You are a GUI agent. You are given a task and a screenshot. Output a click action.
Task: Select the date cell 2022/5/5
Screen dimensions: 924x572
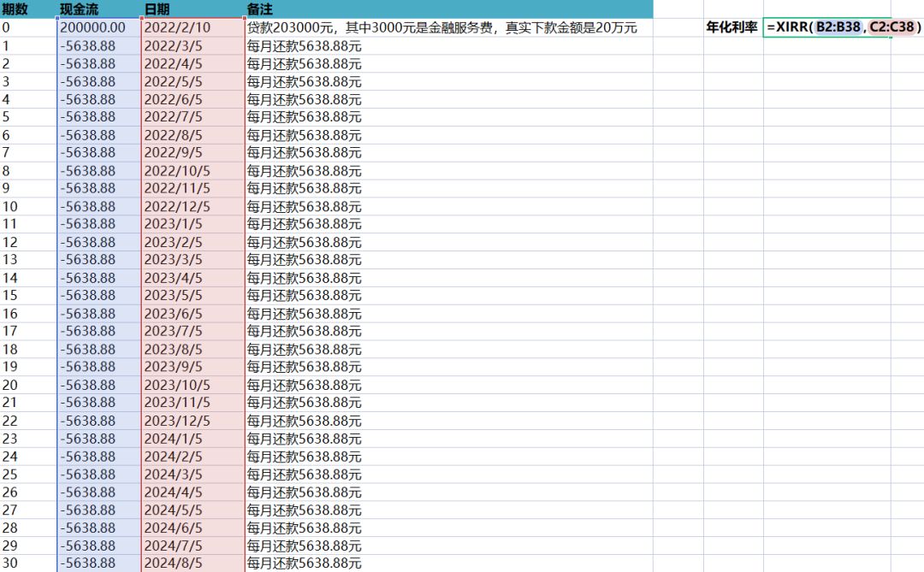click(x=193, y=81)
